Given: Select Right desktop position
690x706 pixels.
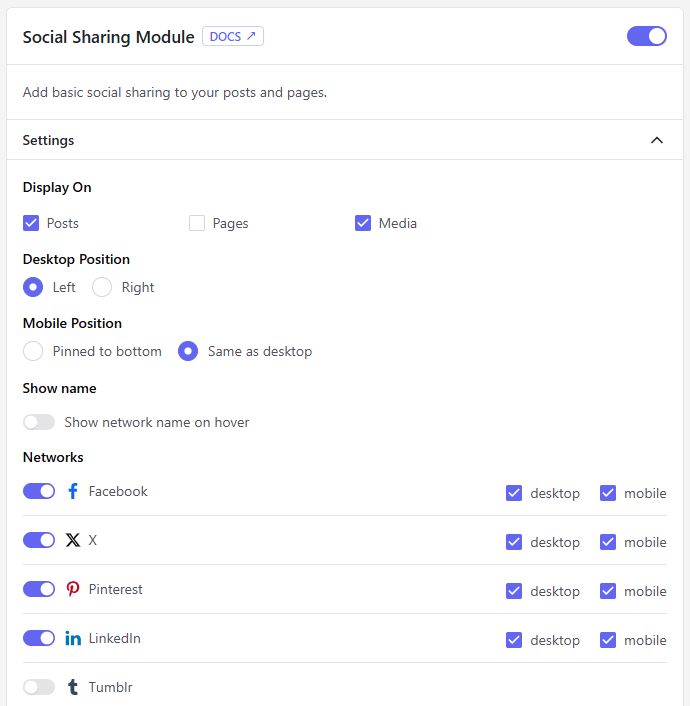Looking at the screenshot, I should [x=102, y=287].
